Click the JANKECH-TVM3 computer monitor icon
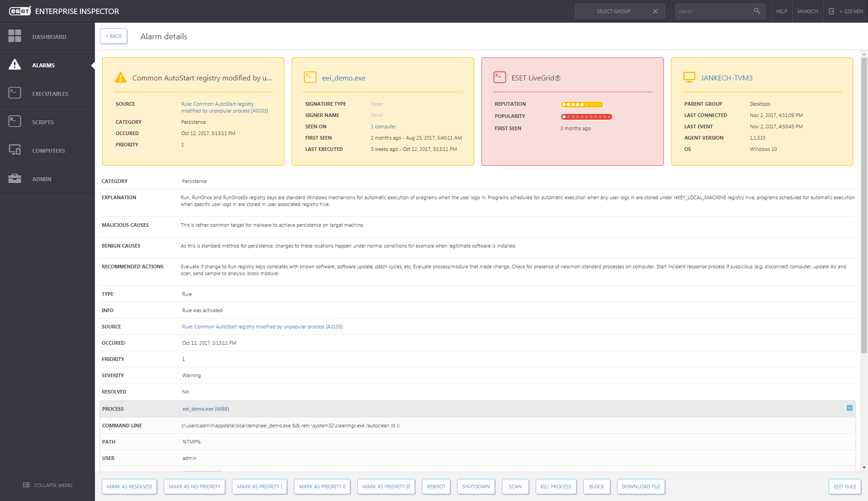Screen dimensions: 868x501 [x=689, y=77]
